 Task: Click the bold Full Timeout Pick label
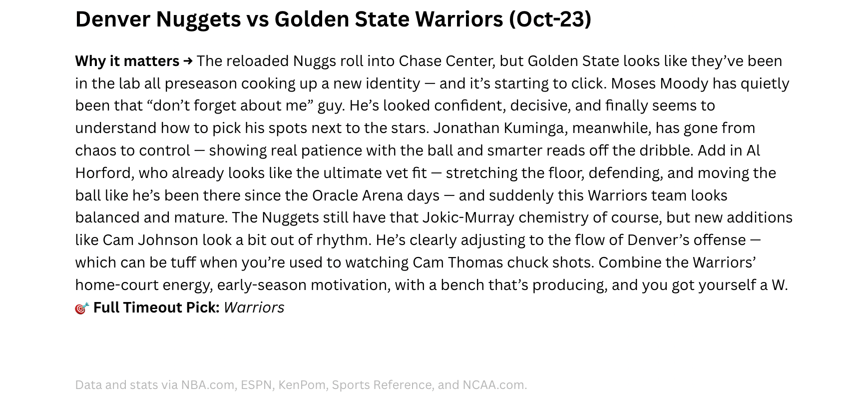(x=156, y=307)
